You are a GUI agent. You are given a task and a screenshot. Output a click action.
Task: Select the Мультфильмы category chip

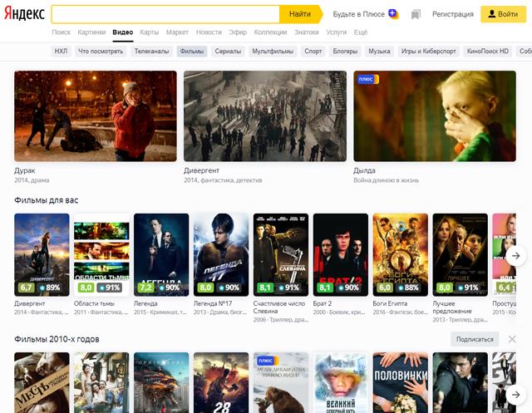(x=273, y=52)
